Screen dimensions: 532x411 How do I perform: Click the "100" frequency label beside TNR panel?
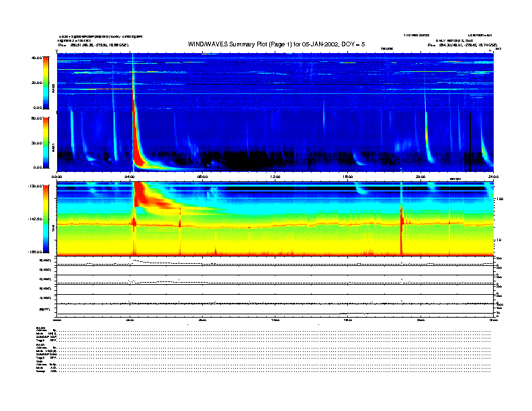click(x=500, y=199)
